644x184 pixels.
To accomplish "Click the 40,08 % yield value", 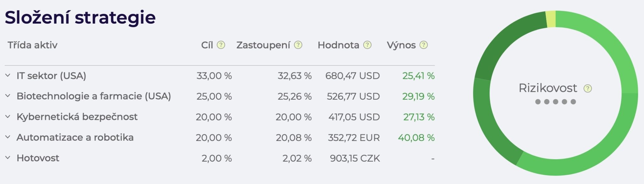I will (416, 137).
